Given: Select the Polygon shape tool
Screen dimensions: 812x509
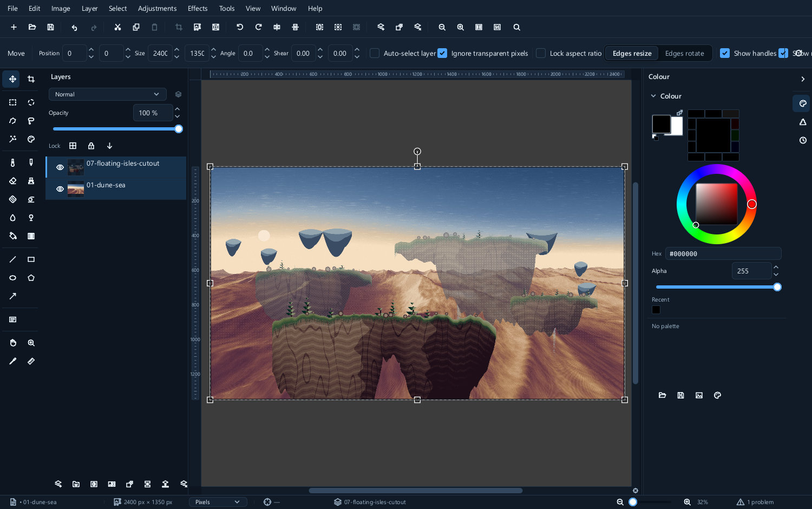Looking at the screenshot, I should [x=31, y=278].
